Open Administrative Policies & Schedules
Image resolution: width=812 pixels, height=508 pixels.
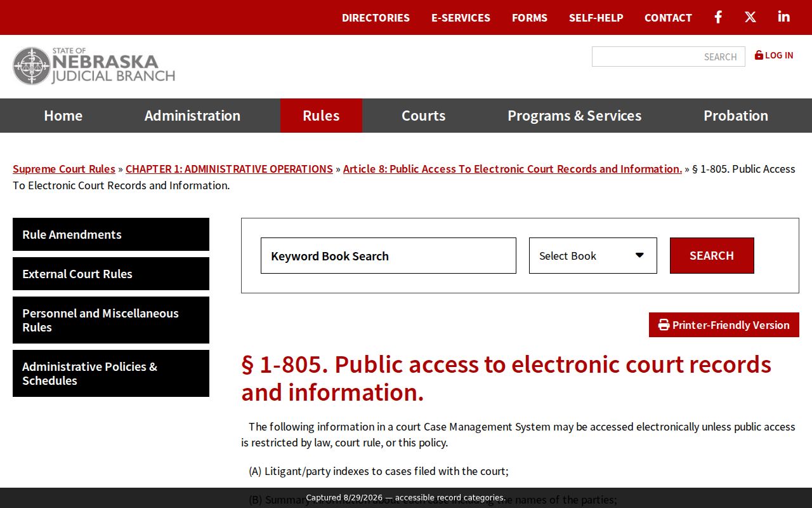click(x=111, y=373)
